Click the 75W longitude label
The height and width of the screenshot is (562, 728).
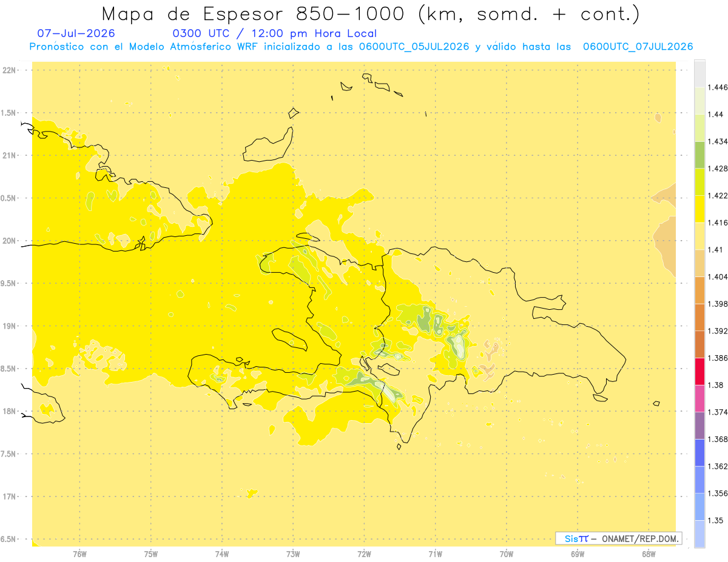(151, 554)
